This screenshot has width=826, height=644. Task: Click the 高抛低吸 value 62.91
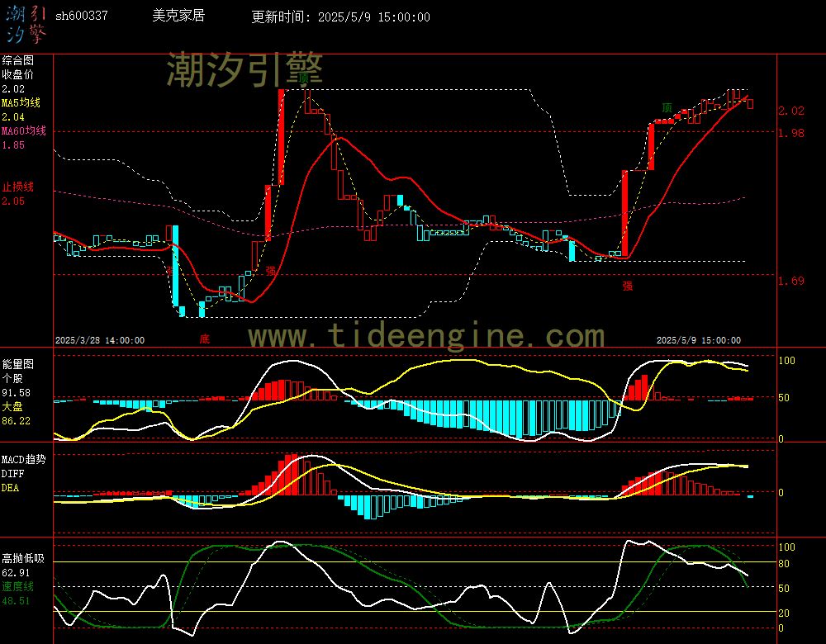click(x=16, y=573)
